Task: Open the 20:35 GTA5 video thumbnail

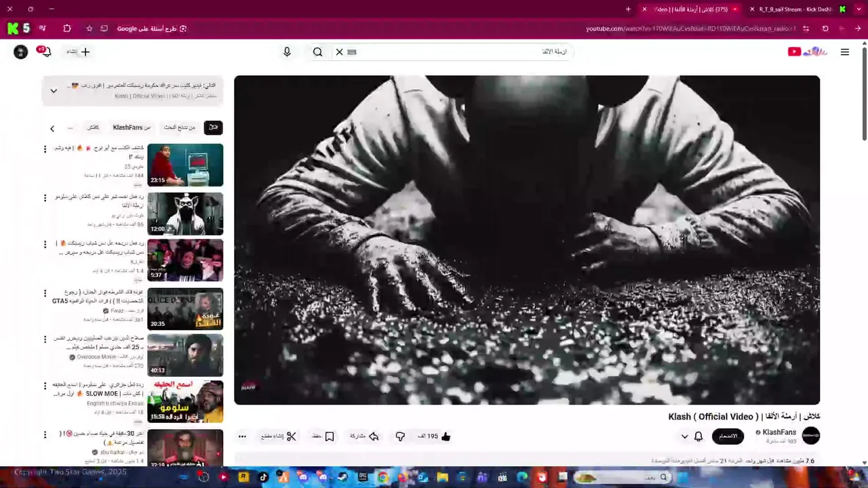Action: click(x=185, y=308)
